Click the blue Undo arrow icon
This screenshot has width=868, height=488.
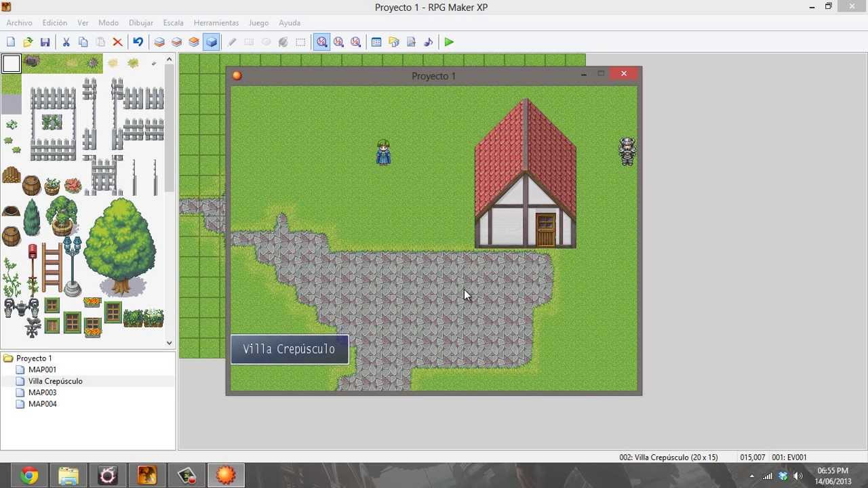tap(138, 42)
